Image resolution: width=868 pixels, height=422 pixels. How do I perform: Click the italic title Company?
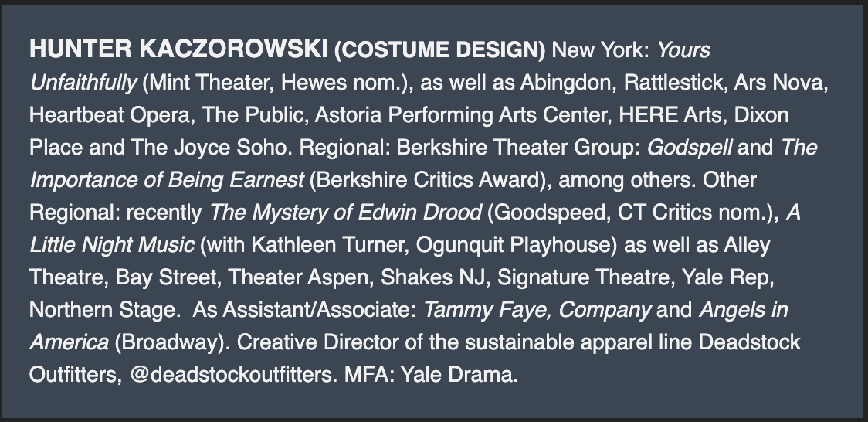[x=605, y=310]
